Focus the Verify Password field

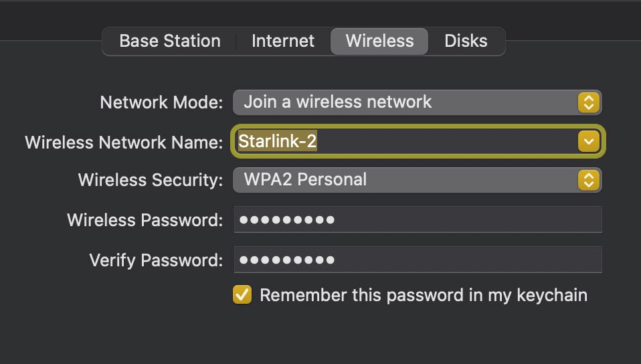(418, 260)
